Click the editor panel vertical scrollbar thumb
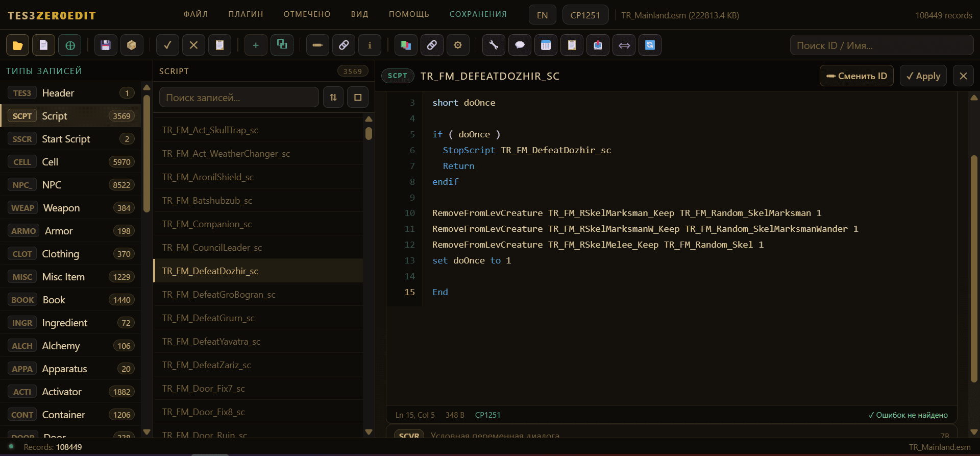The width and height of the screenshot is (980, 456). tap(974, 269)
